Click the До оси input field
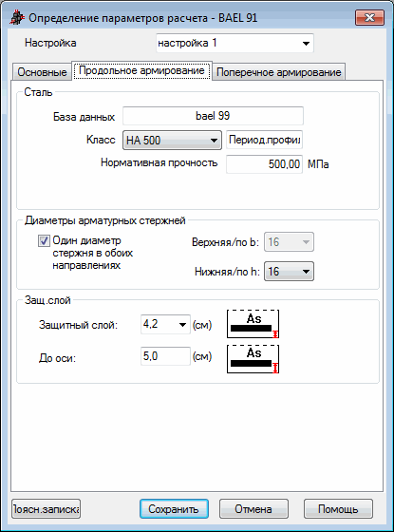This screenshot has height=532, width=394. [165, 356]
